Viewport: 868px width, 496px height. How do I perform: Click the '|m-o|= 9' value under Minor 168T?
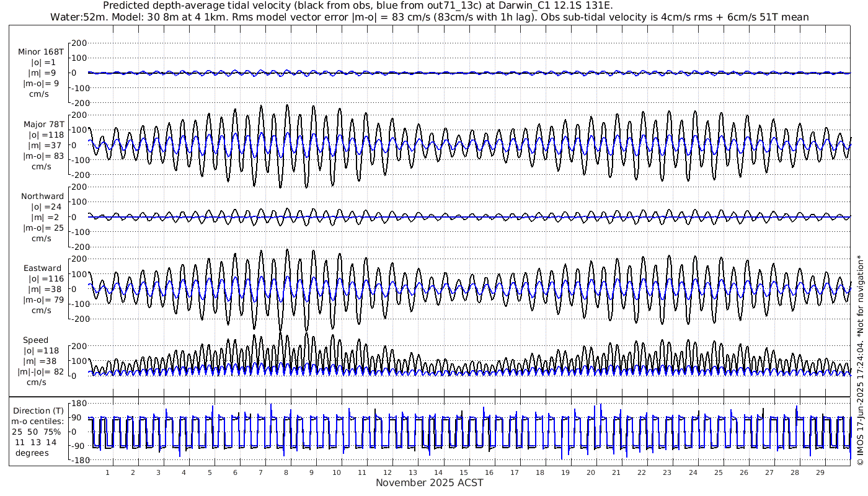pos(42,84)
